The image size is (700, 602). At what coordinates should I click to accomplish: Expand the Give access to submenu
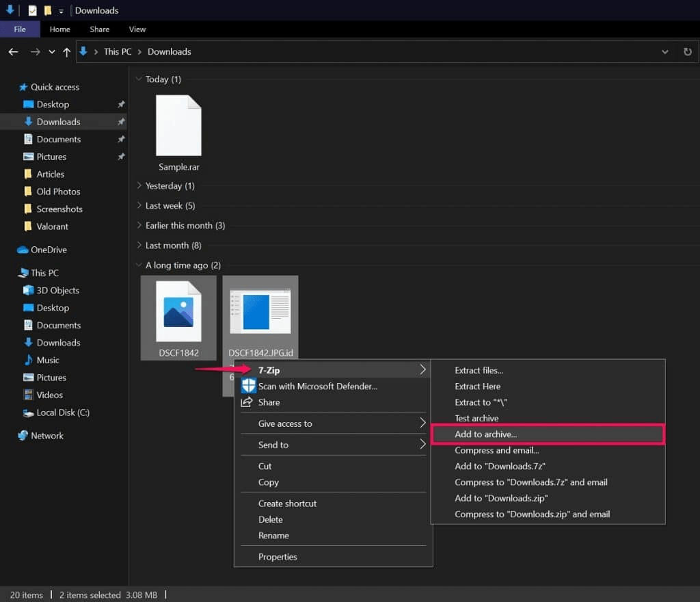pyautogui.click(x=333, y=423)
